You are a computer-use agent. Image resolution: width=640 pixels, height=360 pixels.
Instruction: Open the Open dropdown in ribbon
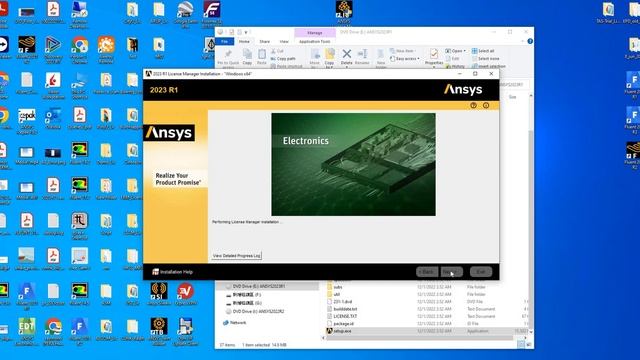456,51
